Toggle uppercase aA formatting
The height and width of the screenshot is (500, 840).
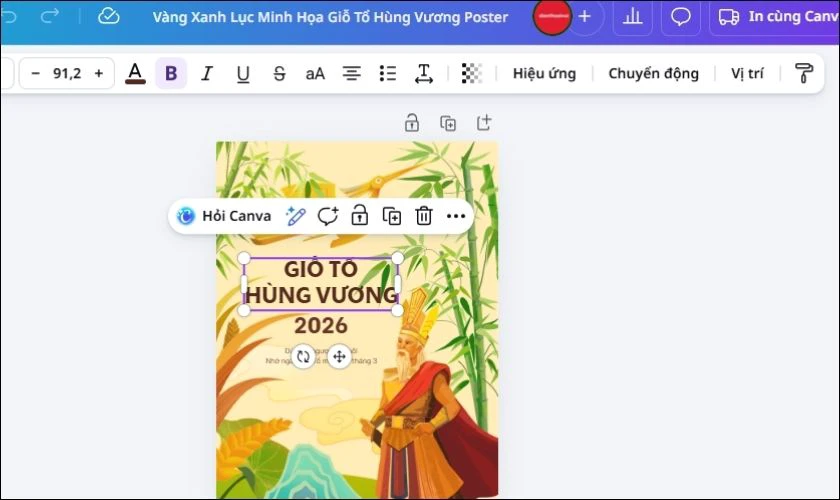[x=315, y=73]
